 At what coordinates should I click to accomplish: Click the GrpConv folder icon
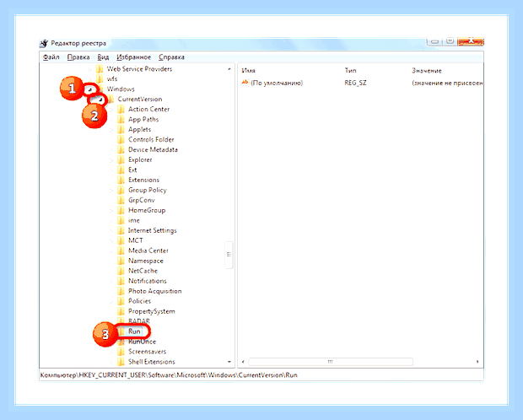coord(121,200)
